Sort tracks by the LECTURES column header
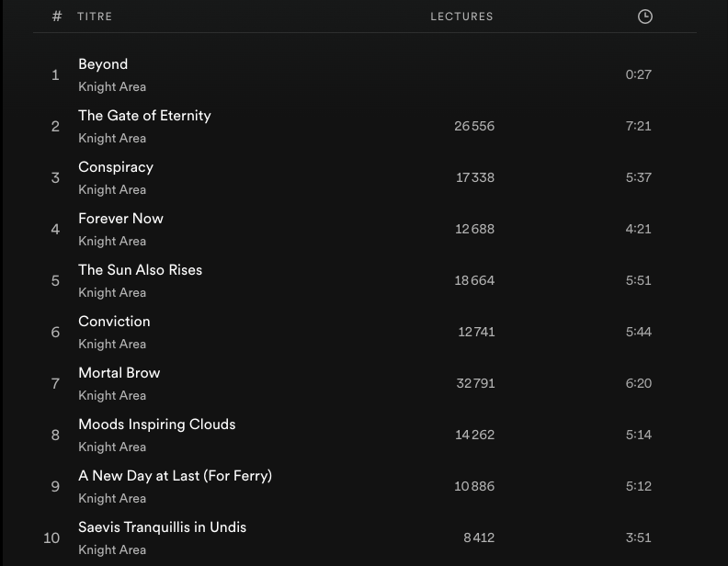This screenshot has width=728, height=566. pyautogui.click(x=461, y=17)
